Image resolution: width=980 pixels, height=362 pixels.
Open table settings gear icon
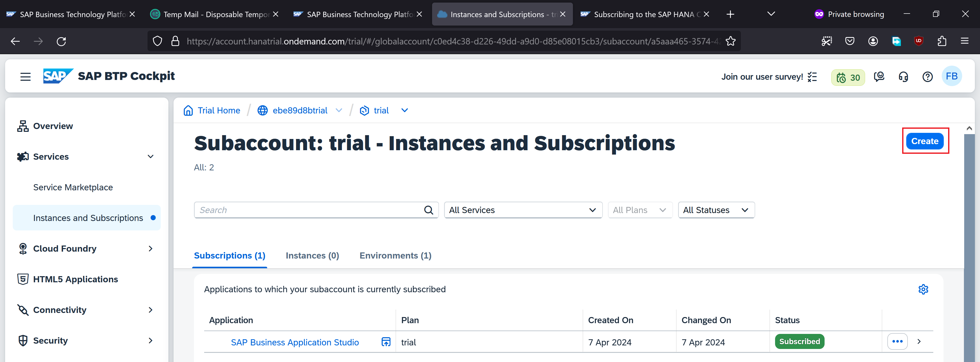(923, 289)
